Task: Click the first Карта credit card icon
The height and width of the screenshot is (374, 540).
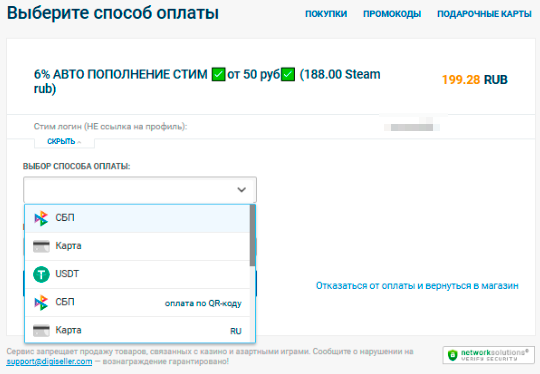Action: (41, 246)
